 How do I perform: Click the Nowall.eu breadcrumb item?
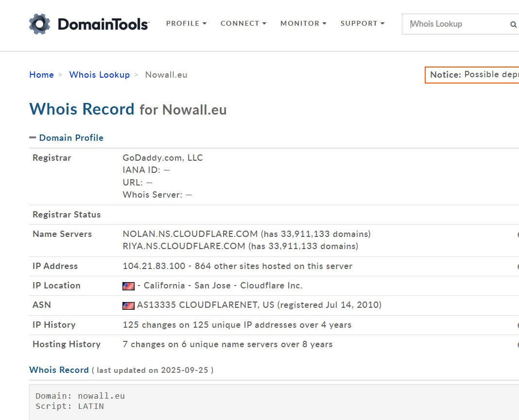166,75
